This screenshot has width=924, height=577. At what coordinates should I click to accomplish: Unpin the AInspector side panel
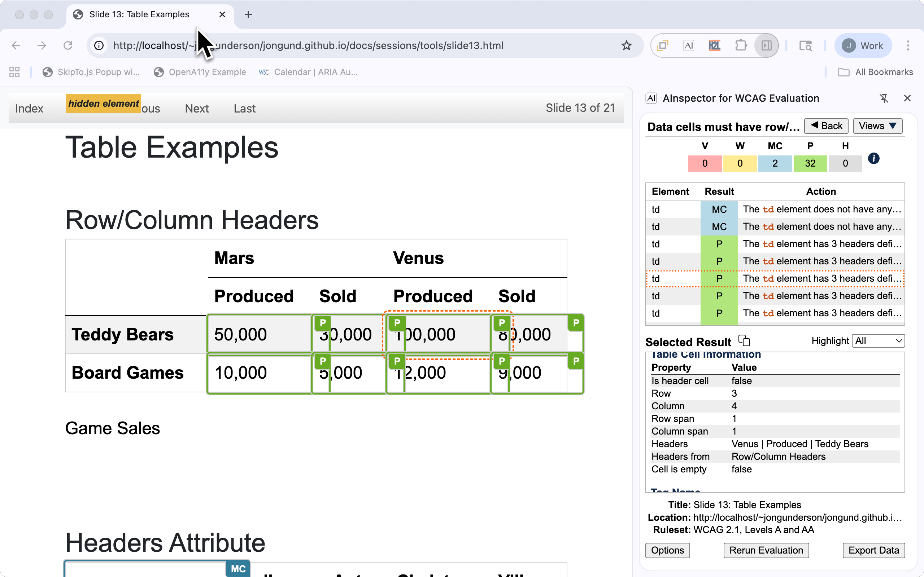[x=884, y=98]
